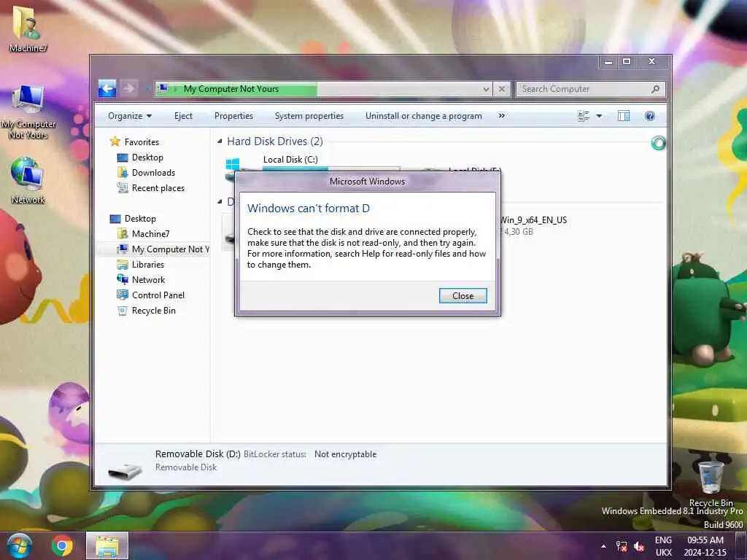747x560 pixels.
Task: Open Libraries in the navigation pane
Action: click(147, 264)
